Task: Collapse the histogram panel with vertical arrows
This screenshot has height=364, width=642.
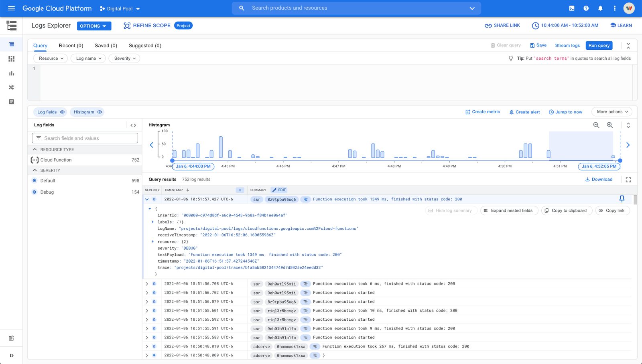Action: click(628, 125)
